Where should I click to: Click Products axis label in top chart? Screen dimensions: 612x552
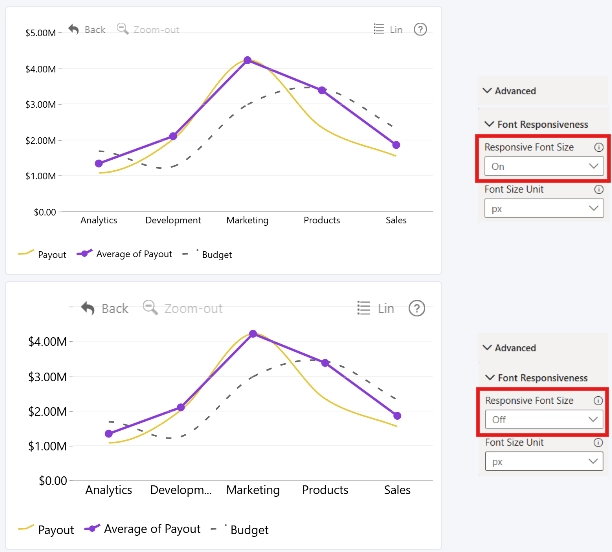pyautogui.click(x=322, y=220)
